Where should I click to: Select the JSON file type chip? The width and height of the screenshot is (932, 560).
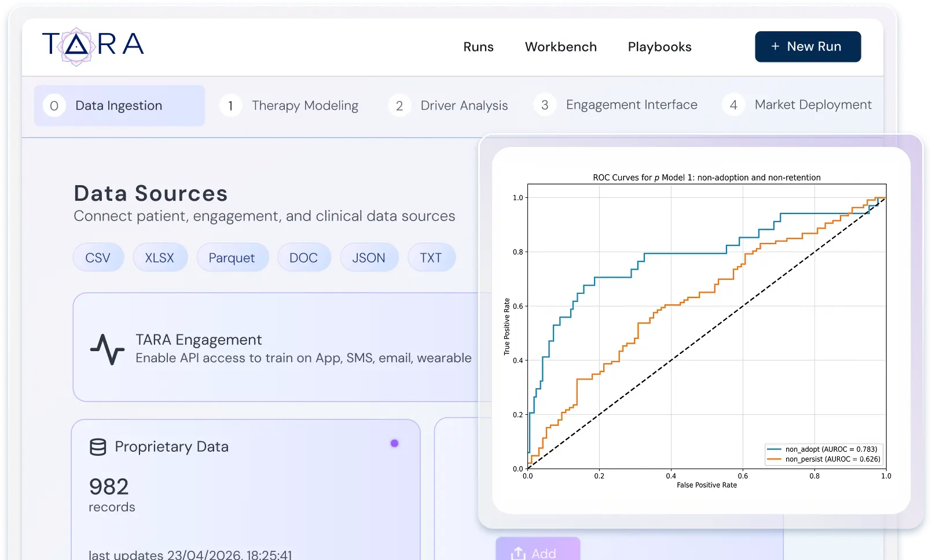pos(369,257)
